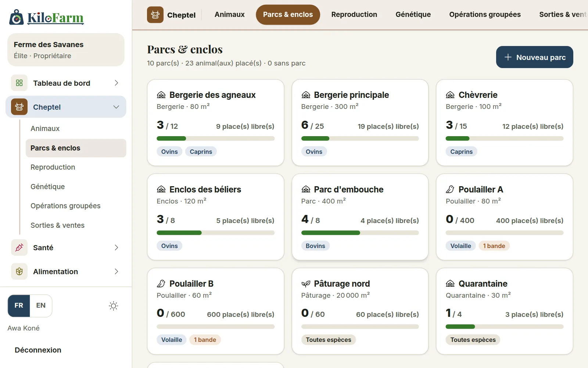
Task: Click the barn icon on Bergerie principale
Action: [x=306, y=95]
